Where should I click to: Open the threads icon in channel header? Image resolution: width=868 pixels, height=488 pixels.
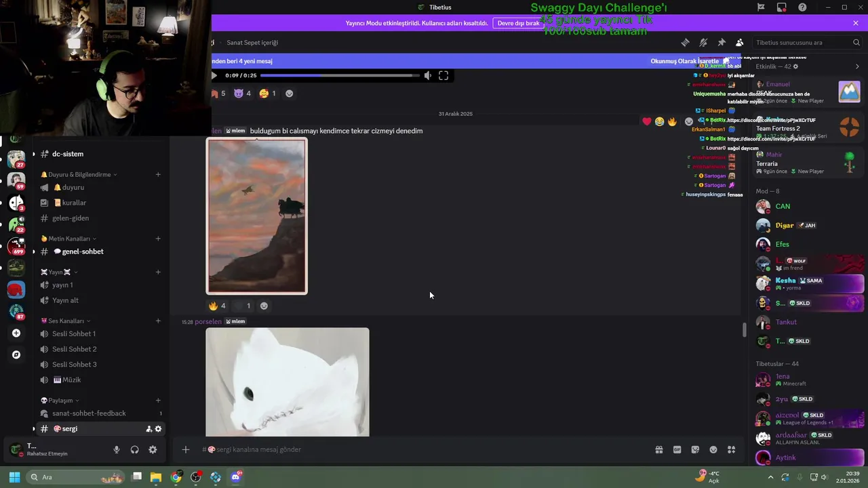point(685,42)
